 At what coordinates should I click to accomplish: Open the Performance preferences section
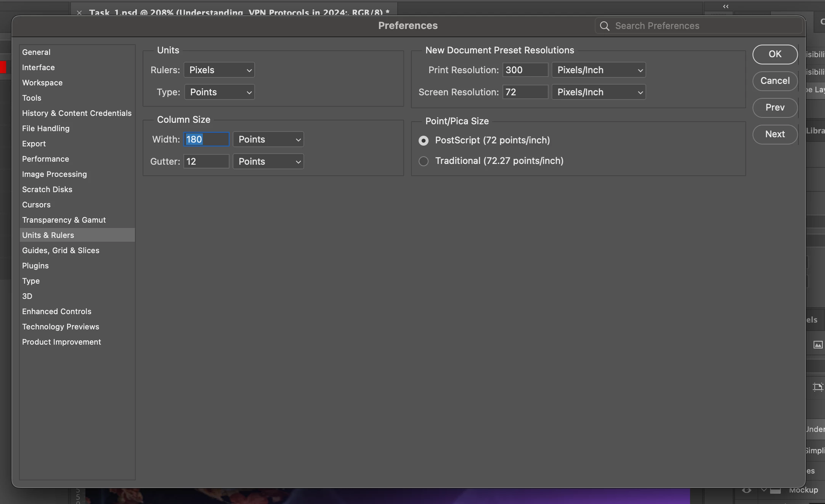[45, 159]
